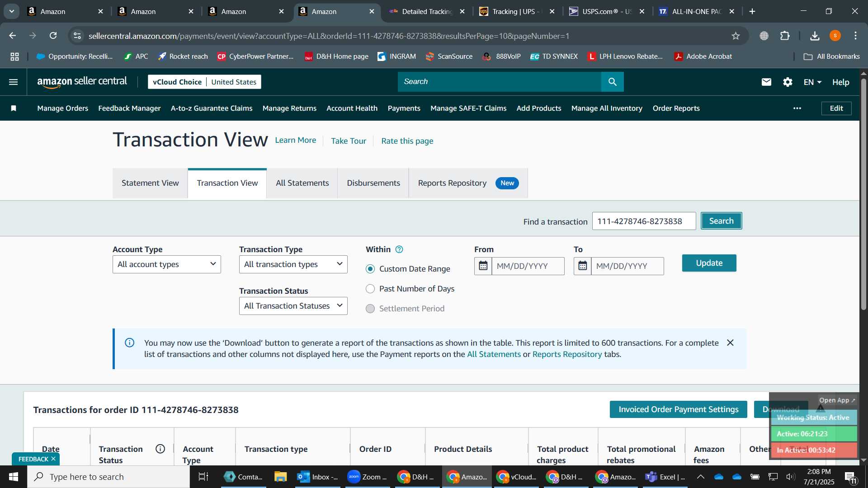Click the Amazon Seller Central logo

[x=82, y=82]
